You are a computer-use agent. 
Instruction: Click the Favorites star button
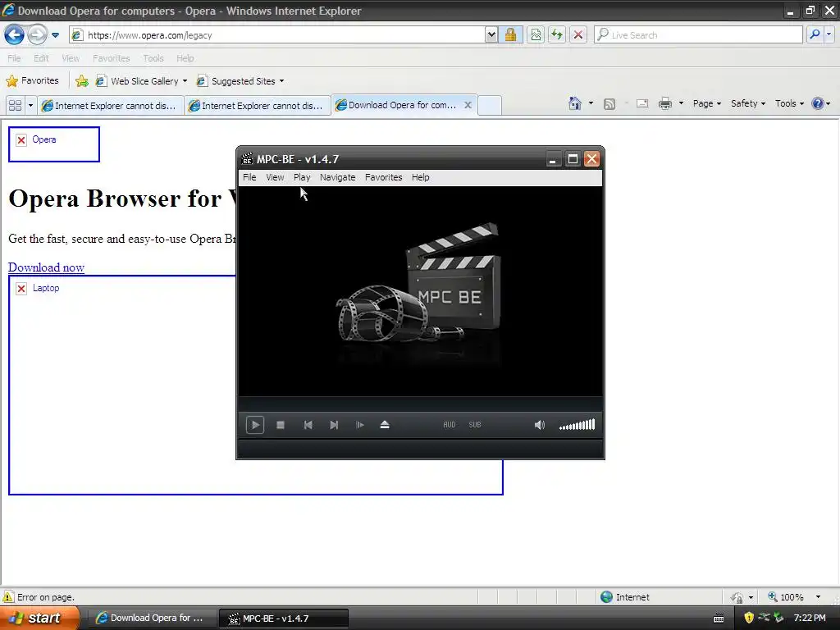point(32,81)
